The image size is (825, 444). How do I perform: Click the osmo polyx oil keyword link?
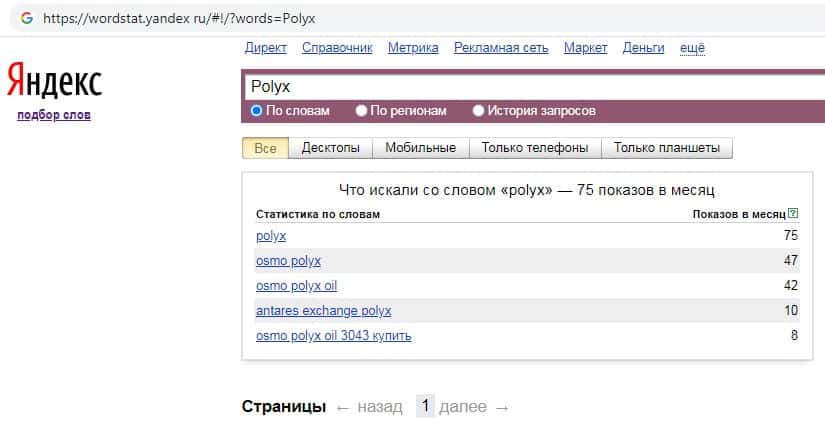pos(296,285)
